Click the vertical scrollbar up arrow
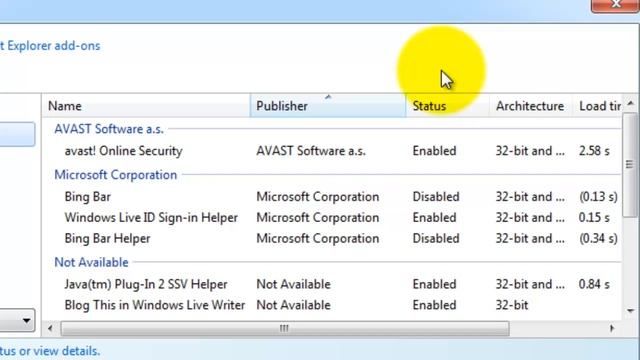Screen dimensions: 640x360 click(x=631, y=104)
